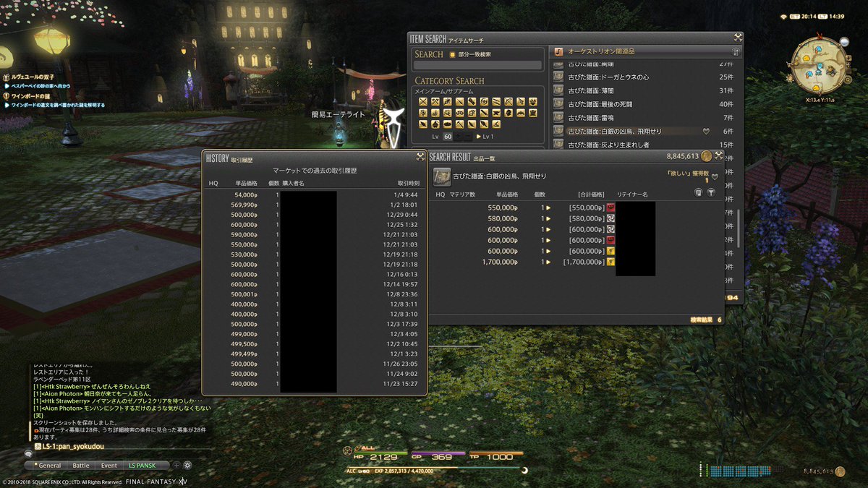
Task: Close the Search Result window
Action: (718, 155)
